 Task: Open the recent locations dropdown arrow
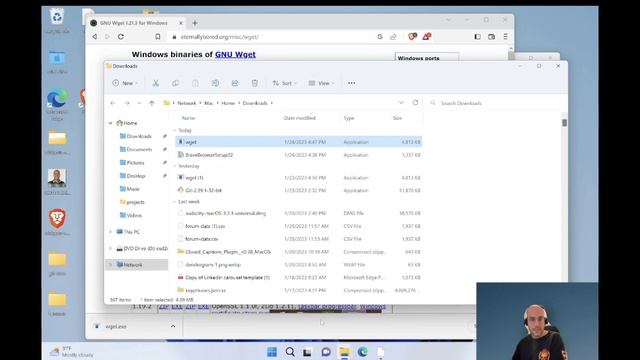(139, 103)
